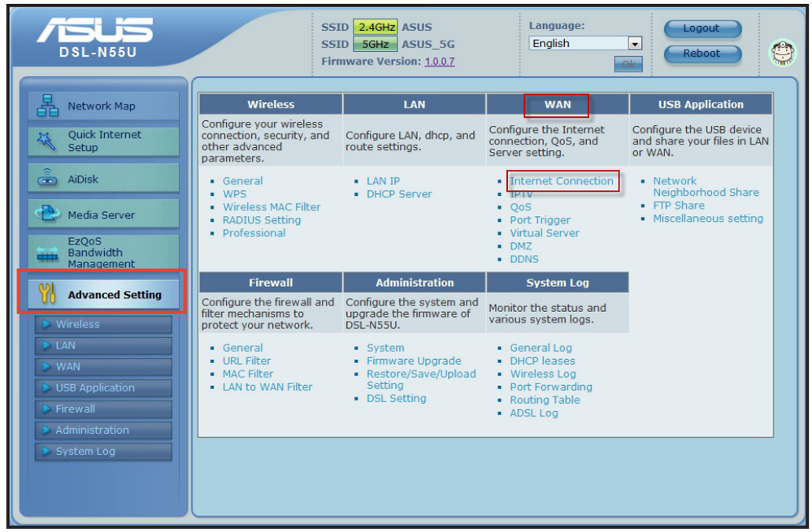The height and width of the screenshot is (532, 812).
Task: Select Advanced Setting in sidebar
Action: pyautogui.click(x=103, y=294)
